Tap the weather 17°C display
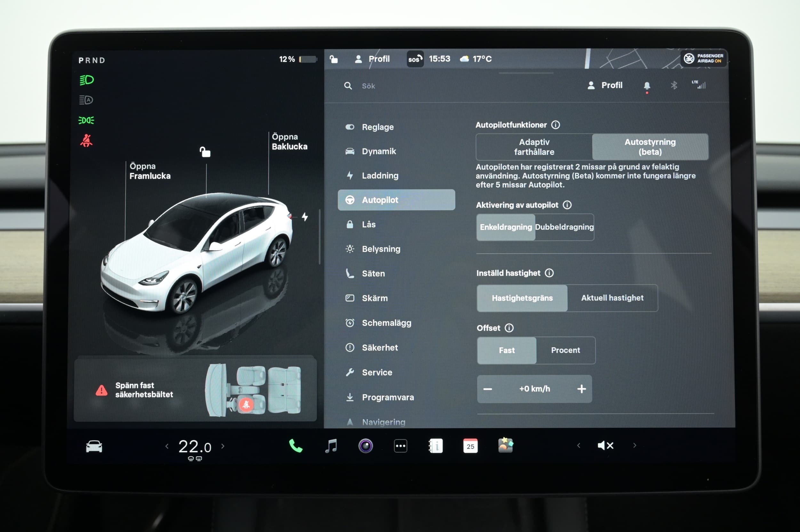800x532 pixels. click(x=475, y=59)
